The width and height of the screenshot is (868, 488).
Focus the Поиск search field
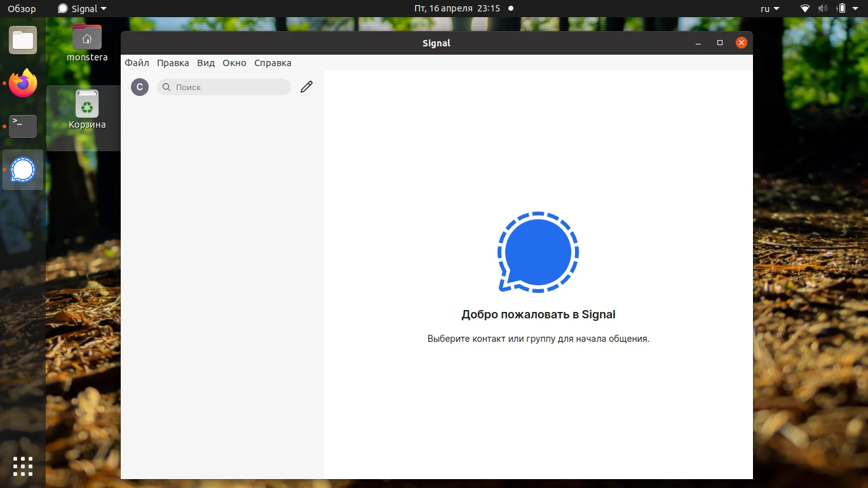224,87
